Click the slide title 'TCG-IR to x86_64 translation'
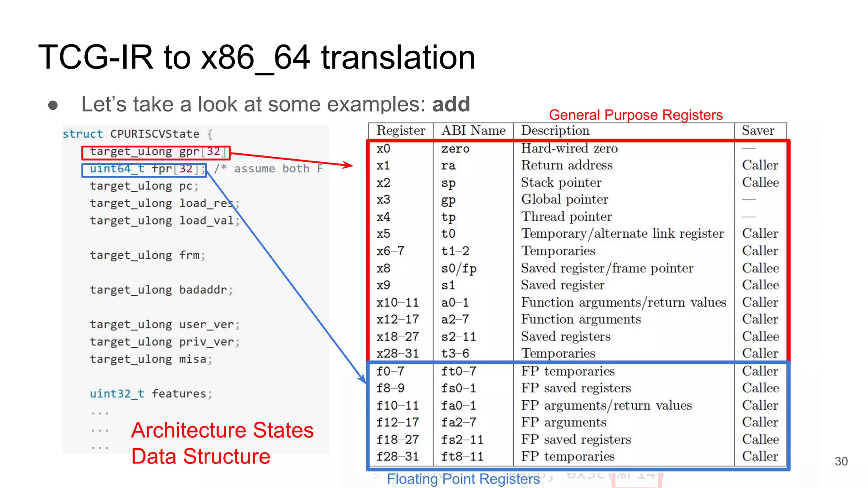 coord(256,57)
